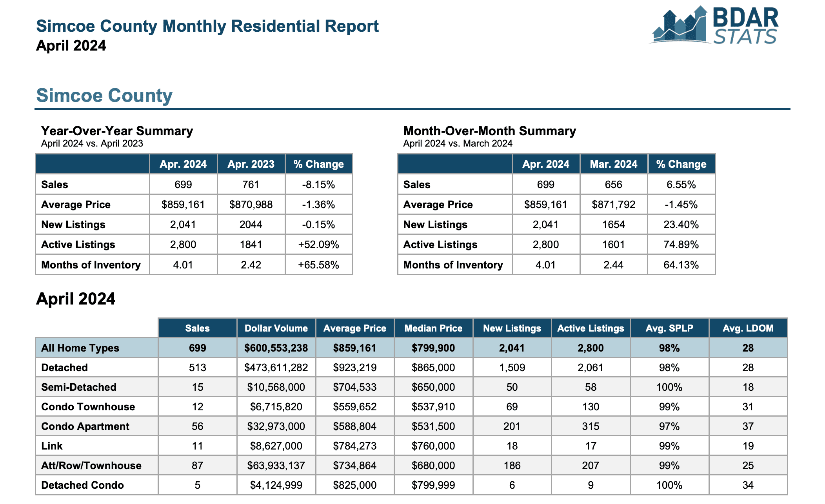Select the '$8,627,000' Link dollar volume
The width and height of the screenshot is (825, 504).
[276, 446]
